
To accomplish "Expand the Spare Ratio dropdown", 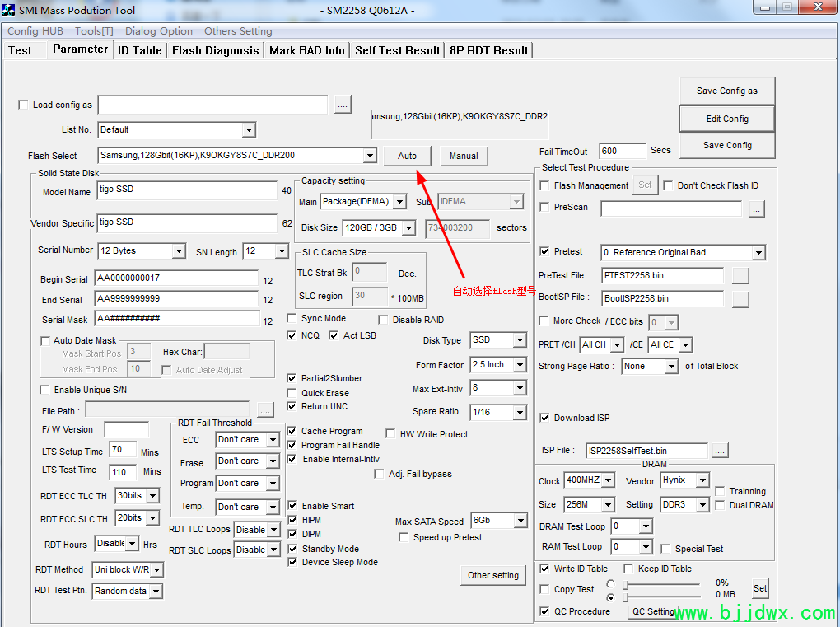I will point(520,412).
